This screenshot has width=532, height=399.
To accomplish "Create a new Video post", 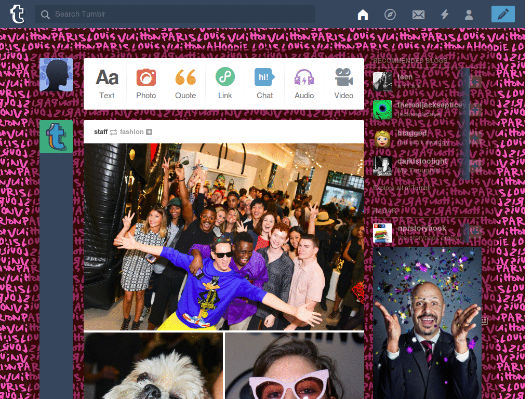I will 344,84.
